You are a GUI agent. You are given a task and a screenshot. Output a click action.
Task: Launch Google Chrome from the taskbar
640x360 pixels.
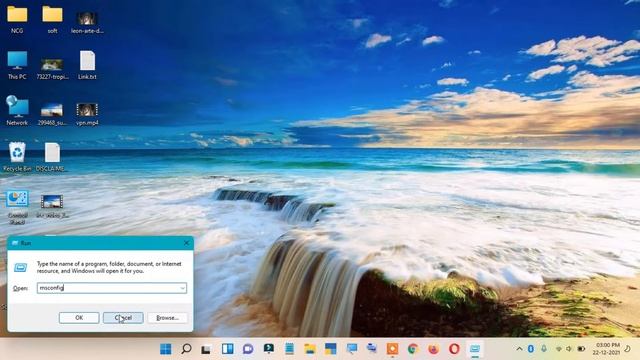[x=413, y=349]
